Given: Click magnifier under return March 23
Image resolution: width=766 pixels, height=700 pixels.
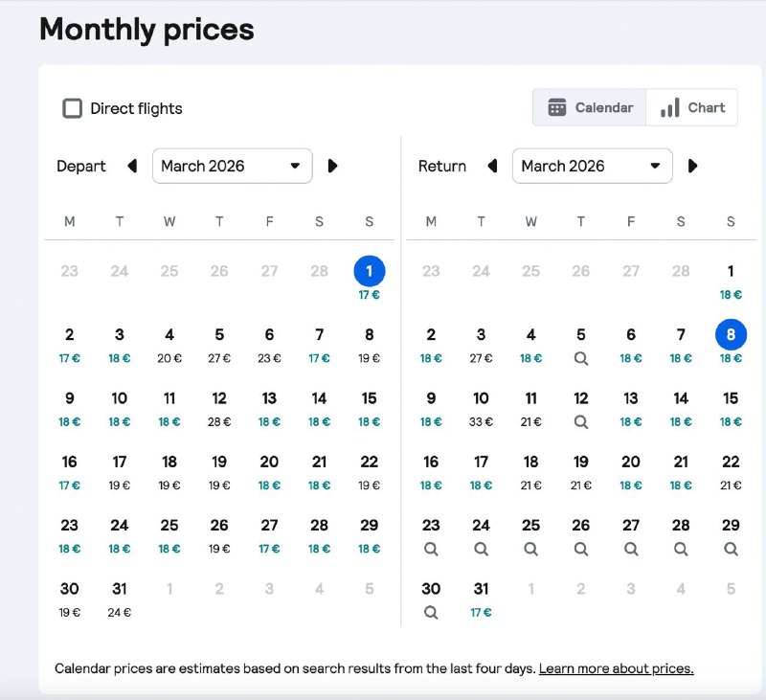Looking at the screenshot, I should pyautogui.click(x=431, y=550).
